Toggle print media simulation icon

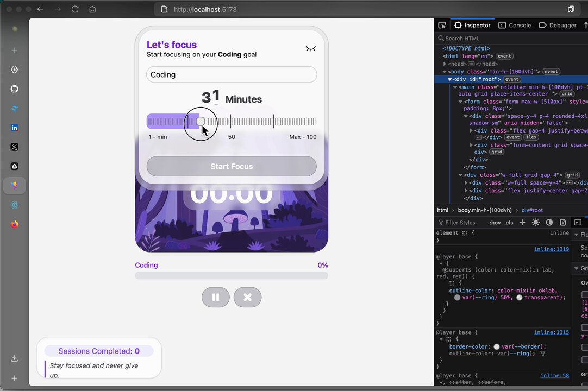[x=563, y=222]
